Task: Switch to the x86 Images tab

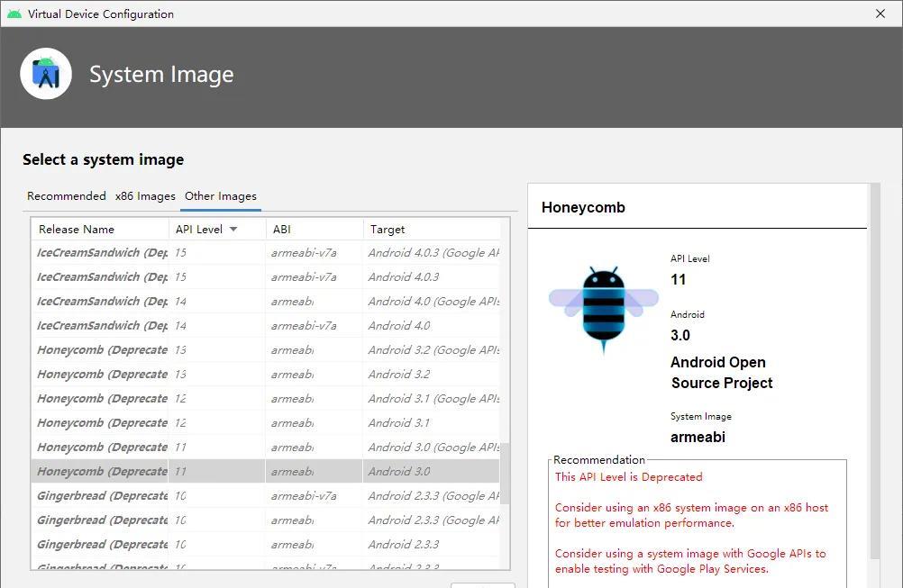Action: click(x=145, y=196)
